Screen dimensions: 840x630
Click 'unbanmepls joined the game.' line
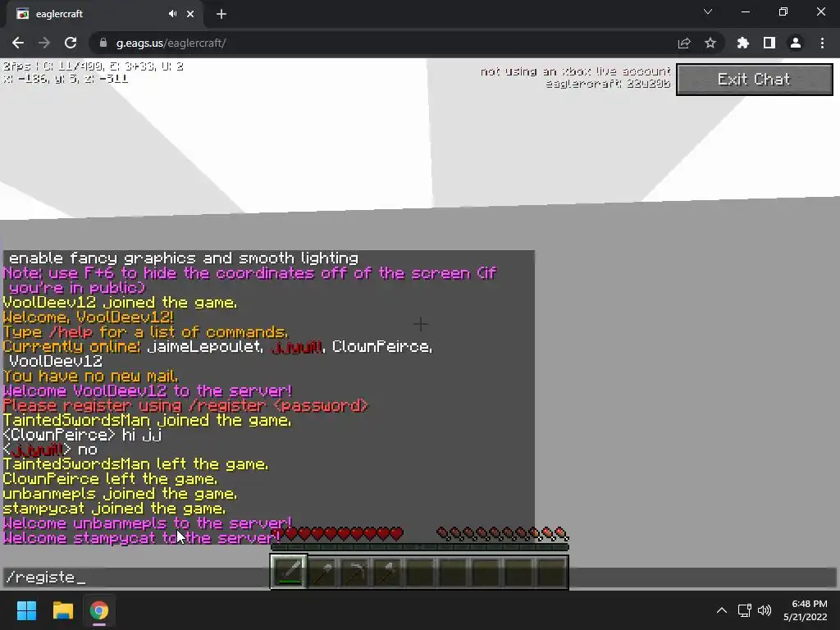pyautogui.click(x=120, y=494)
